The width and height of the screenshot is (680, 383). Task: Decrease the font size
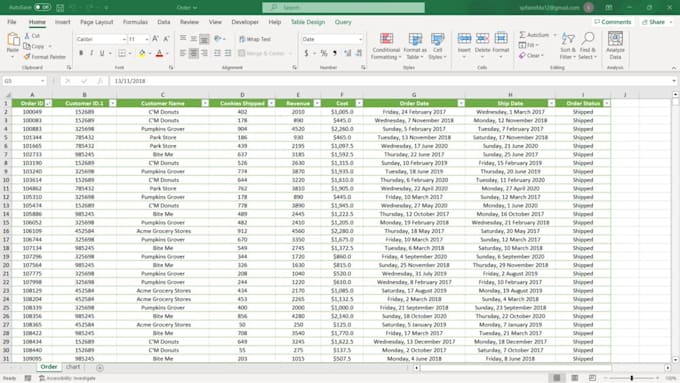pos(166,39)
